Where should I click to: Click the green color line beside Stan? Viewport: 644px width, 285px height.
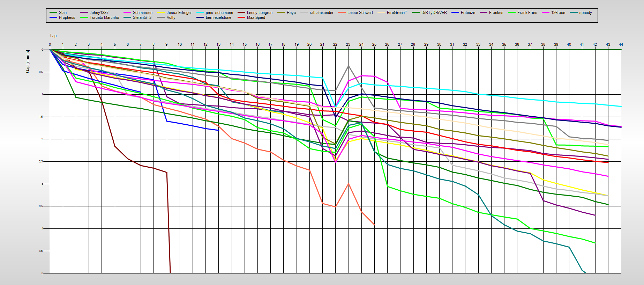click(53, 13)
